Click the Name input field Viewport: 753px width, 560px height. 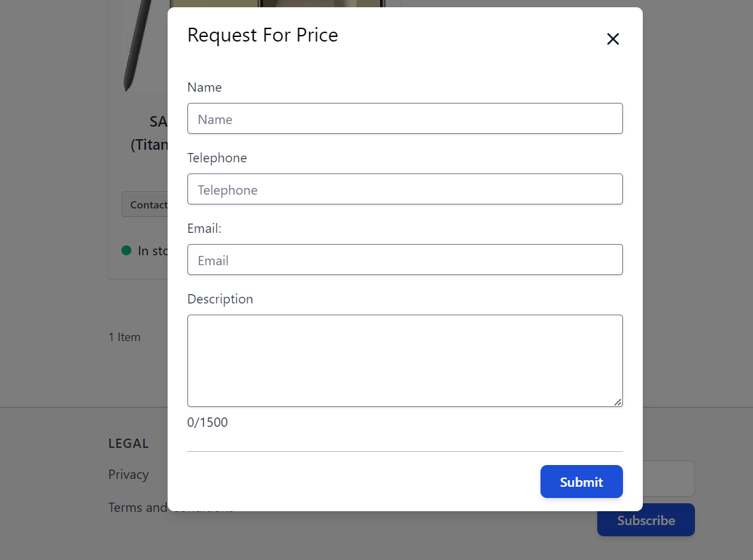(x=405, y=119)
